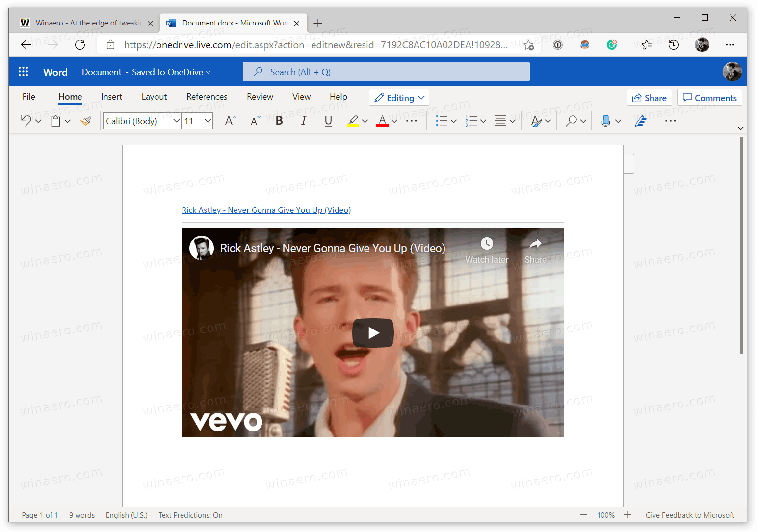Zoom out with the minus button
Image resolution: width=757 pixels, height=532 pixels.
583,515
